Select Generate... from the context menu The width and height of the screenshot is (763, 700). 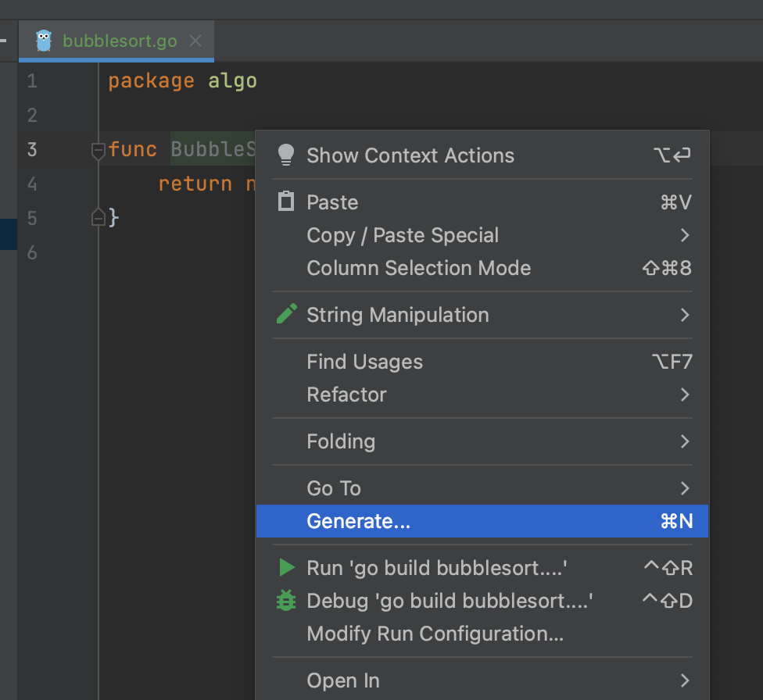[358, 521]
